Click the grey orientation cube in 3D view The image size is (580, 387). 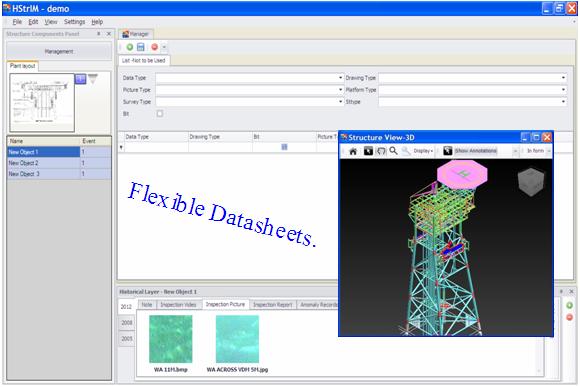click(532, 182)
